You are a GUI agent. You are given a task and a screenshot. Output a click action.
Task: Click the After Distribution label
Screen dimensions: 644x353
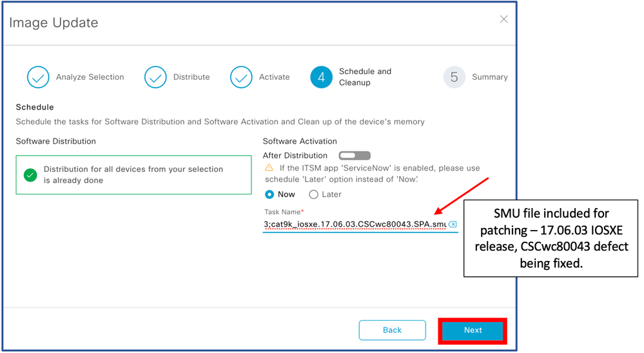click(x=295, y=156)
